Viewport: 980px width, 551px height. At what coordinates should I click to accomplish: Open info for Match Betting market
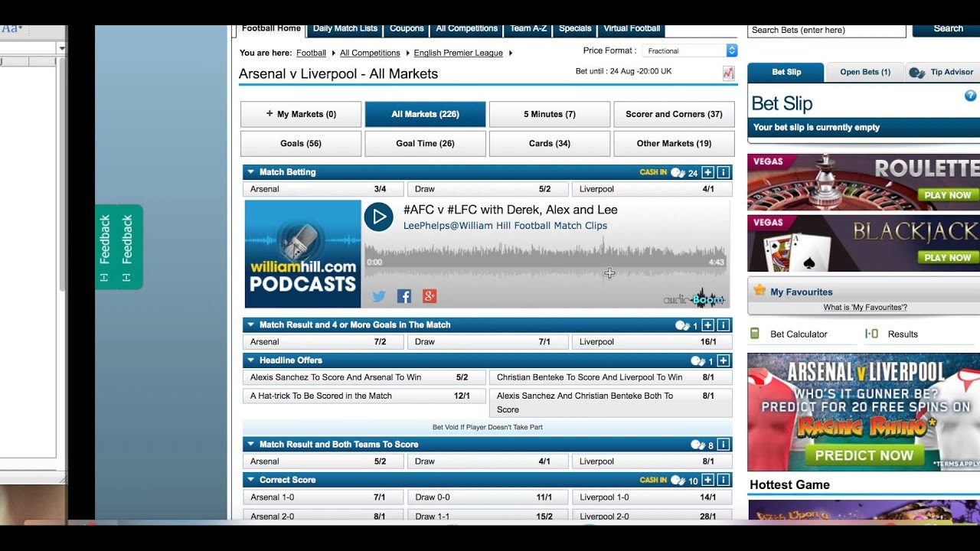pos(723,172)
